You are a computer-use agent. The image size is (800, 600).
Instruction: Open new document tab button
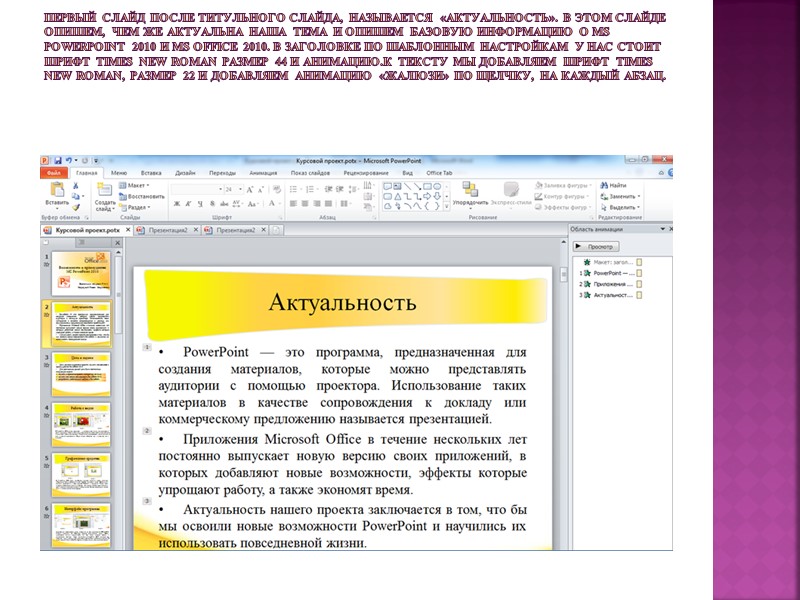276,230
